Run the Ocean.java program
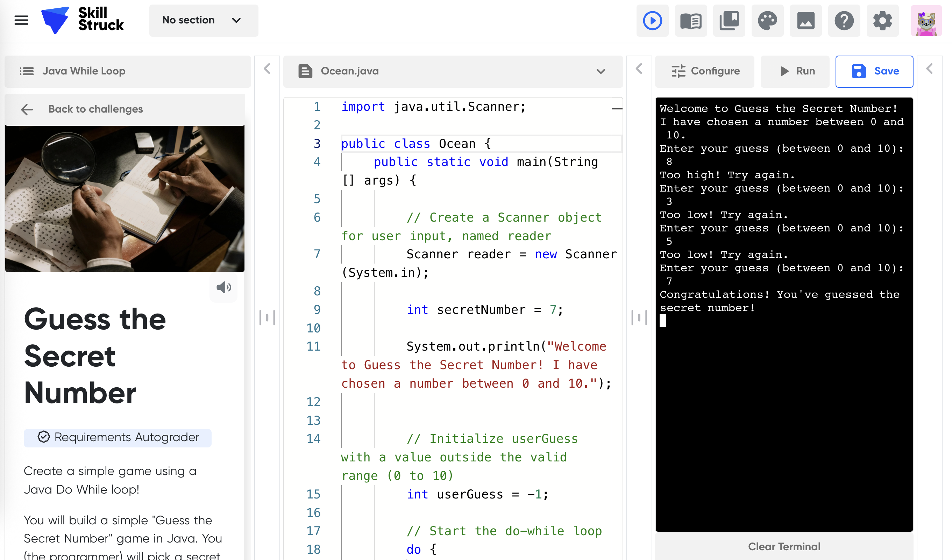Image resolution: width=952 pixels, height=560 pixels. click(x=798, y=71)
